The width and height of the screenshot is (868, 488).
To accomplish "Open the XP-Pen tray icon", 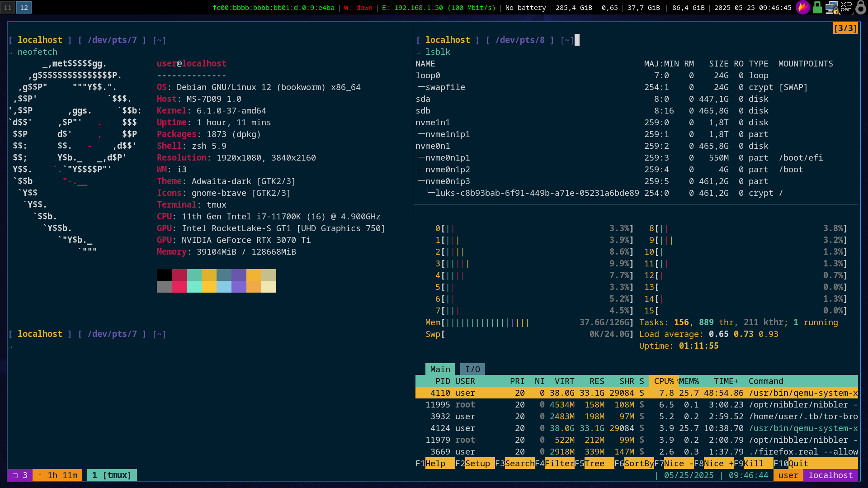I will pyautogui.click(x=846, y=7).
